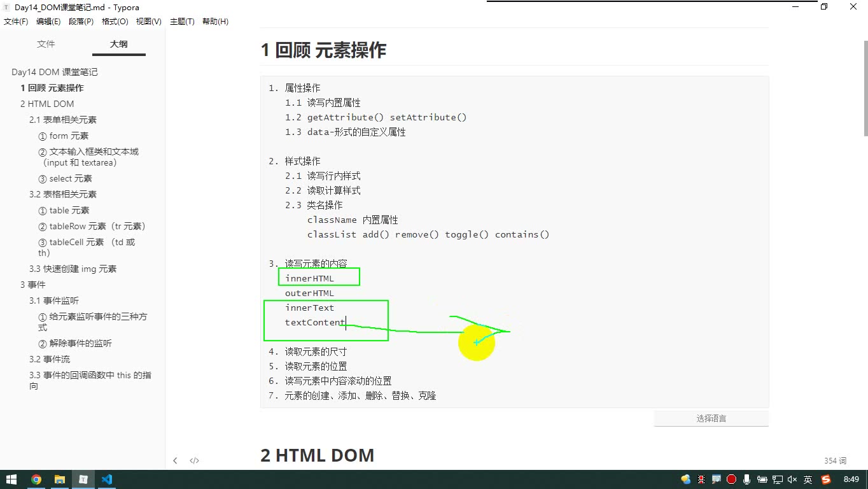The width and height of the screenshot is (868, 489).
Task: Jump to '2 HTML DOM' in outline
Action: (47, 104)
